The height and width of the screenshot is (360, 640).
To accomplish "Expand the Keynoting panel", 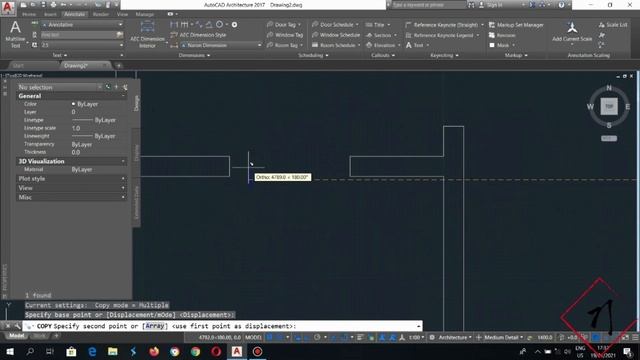I will [x=444, y=55].
